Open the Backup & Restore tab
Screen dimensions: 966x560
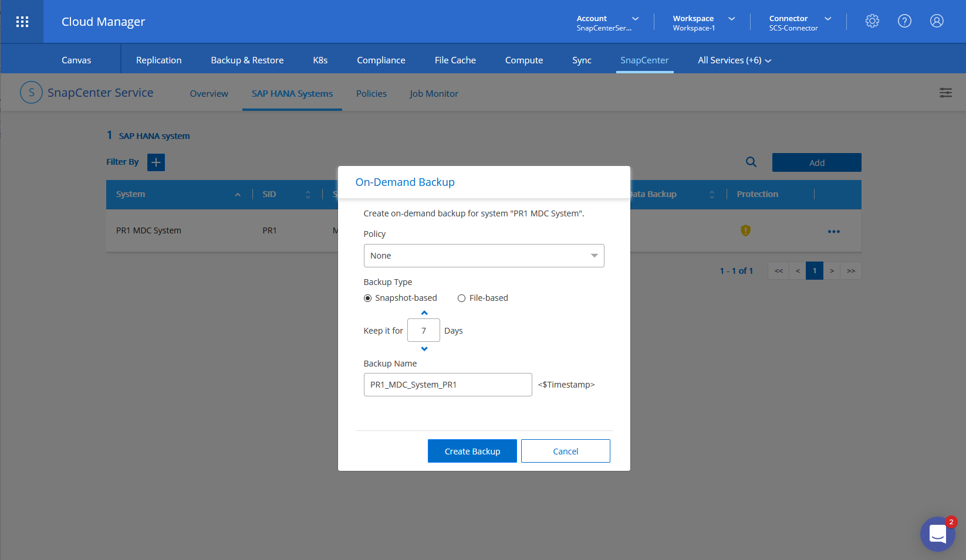pos(247,60)
